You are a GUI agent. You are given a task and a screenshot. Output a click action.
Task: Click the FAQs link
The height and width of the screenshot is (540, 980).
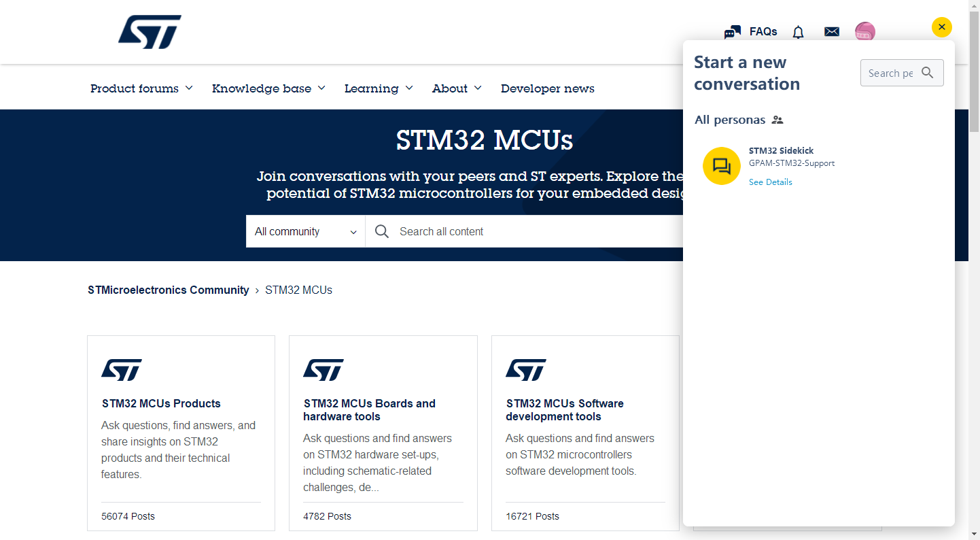point(763,31)
